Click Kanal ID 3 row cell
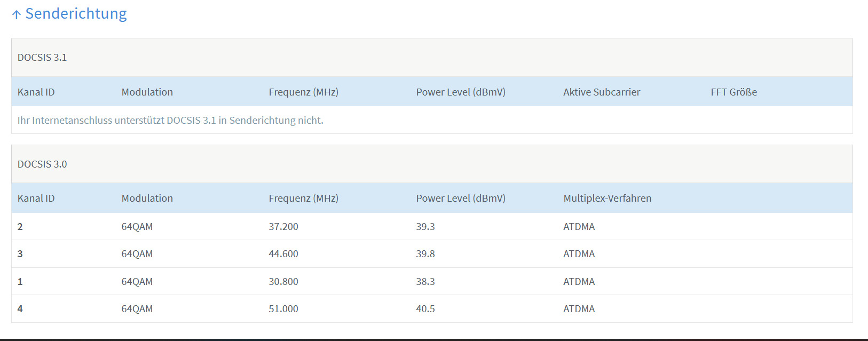Image resolution: width=868 pixels, height=341 pixels. pyautogui.click(x=20, y=254)
